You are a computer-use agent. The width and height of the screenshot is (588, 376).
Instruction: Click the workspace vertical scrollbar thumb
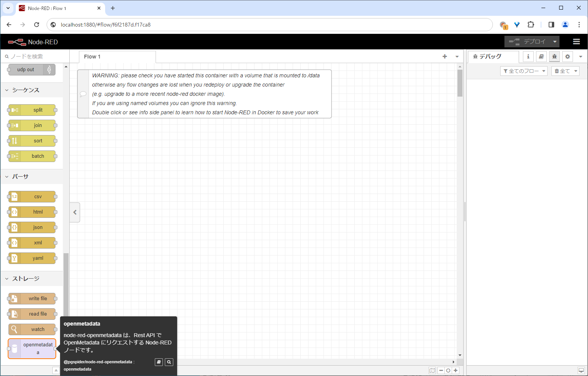[x=460, y=83]
